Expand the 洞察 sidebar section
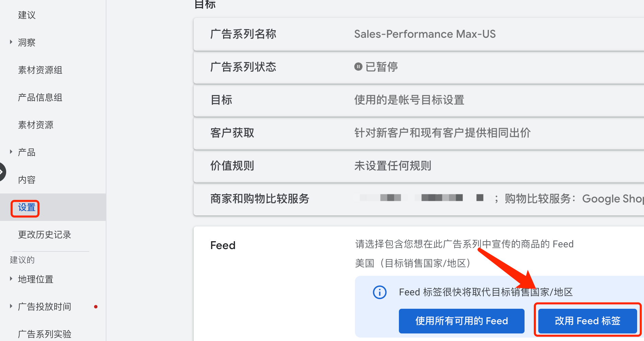Image resolution: width=644 pixels, height=341 pixels. [x=11, y=42]
